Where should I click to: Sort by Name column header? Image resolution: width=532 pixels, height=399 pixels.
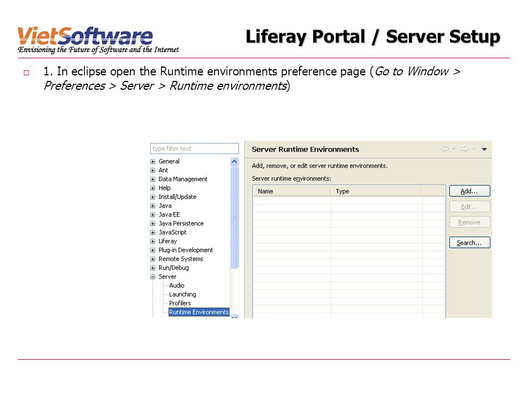coord(292,191)
